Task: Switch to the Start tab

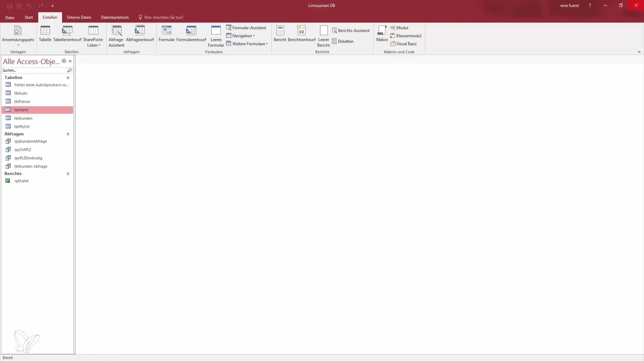Action: [x=29, y=17]
